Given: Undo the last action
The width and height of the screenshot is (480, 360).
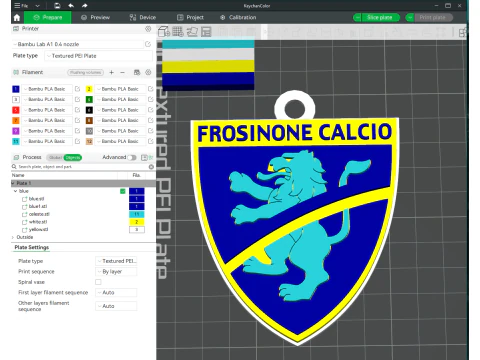Looking at the screenshot, I should coord(71,6).
